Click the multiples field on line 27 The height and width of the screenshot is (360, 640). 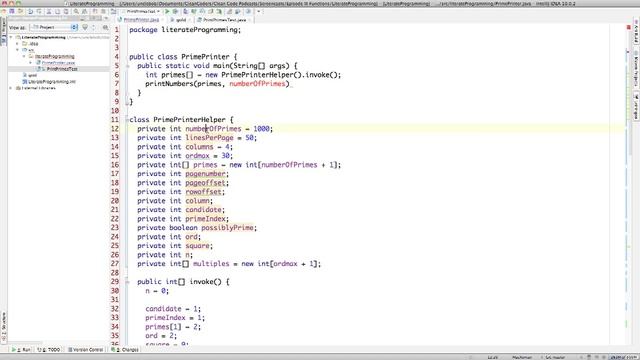click(211, 264)
